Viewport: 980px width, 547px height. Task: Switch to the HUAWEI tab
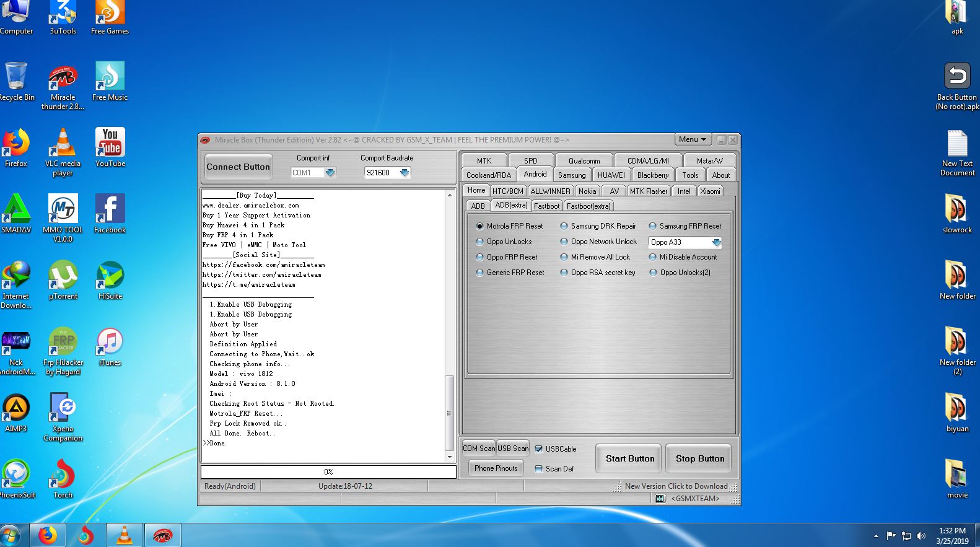(x=611, y=175)
